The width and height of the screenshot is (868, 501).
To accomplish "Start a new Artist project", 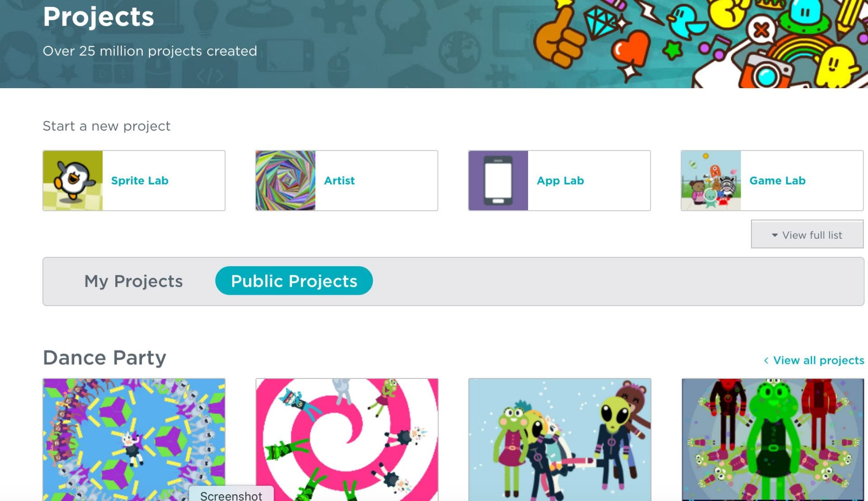I will [340, 180].
